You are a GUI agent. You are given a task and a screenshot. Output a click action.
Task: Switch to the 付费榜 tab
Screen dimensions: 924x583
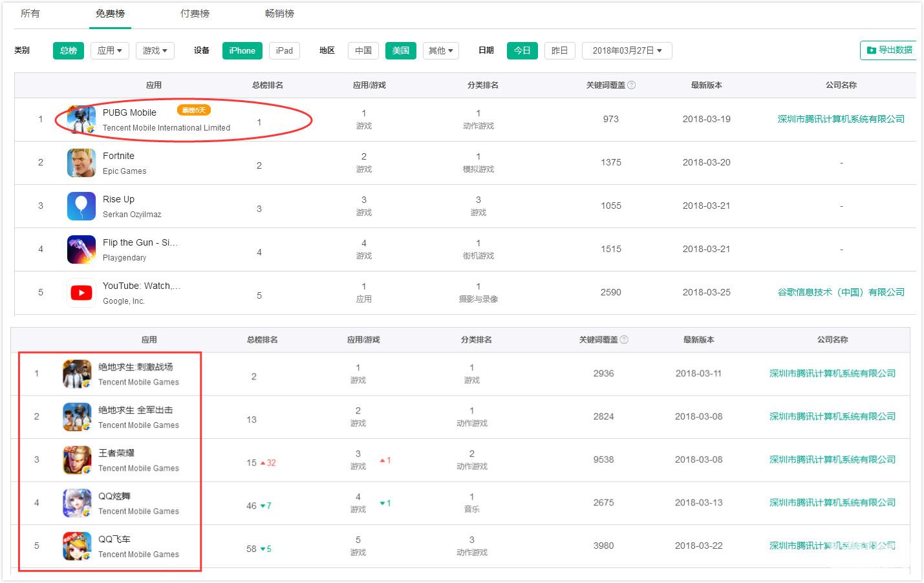coord(195,14)
